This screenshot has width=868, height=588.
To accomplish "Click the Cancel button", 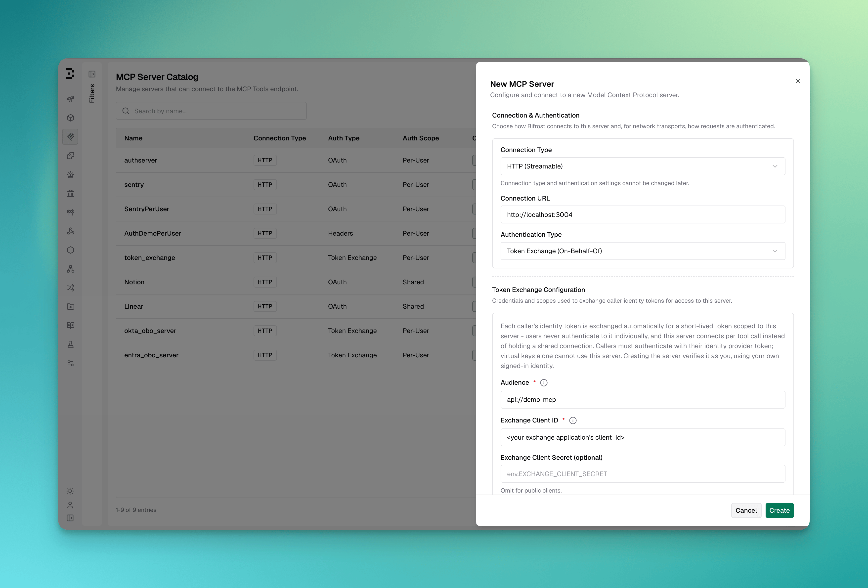I will coord(746,510).
